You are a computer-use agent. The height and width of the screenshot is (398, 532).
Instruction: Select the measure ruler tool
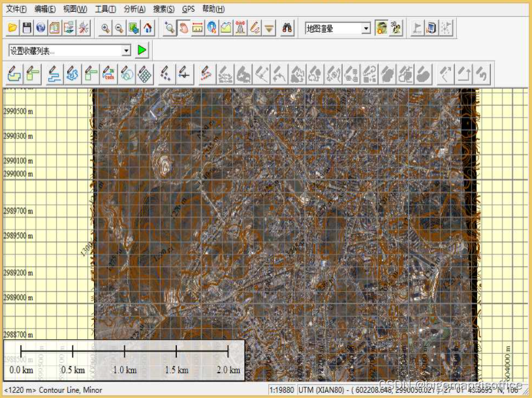point(198,28)
